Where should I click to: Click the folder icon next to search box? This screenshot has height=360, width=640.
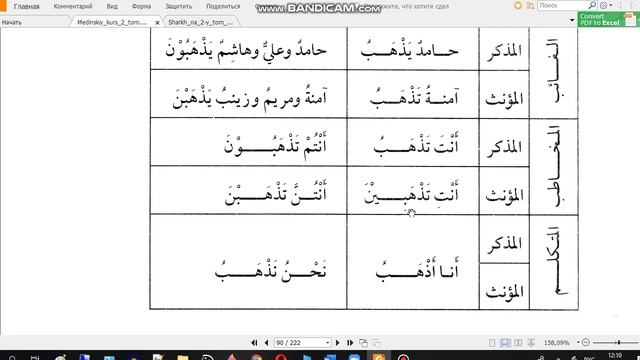click(x=530, y=6)
